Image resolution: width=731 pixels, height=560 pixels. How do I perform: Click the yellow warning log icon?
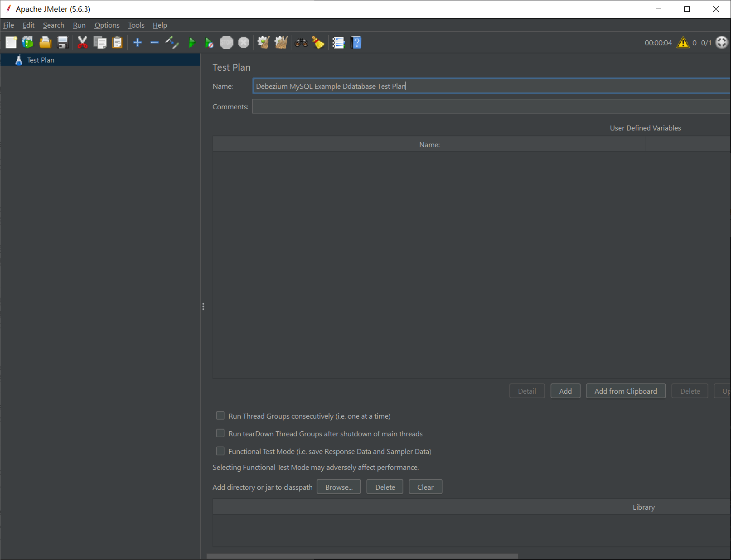tap(683, 43)
